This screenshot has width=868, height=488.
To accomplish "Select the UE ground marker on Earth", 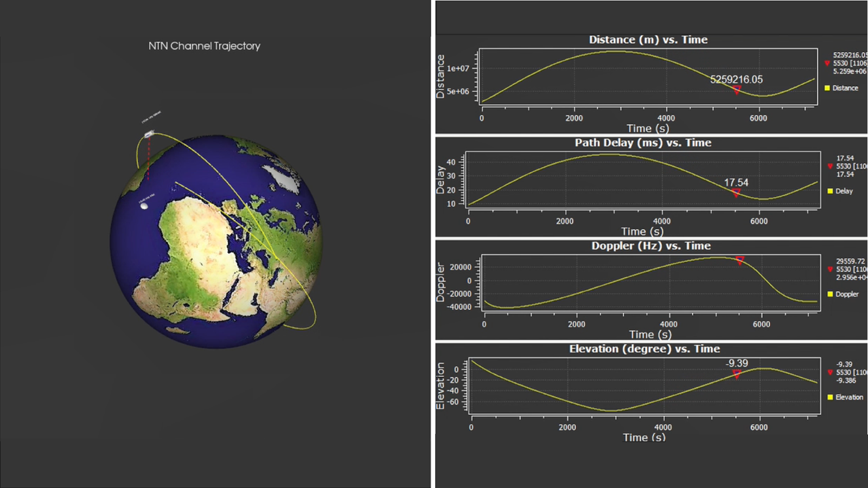I will [x=143, y=206].
